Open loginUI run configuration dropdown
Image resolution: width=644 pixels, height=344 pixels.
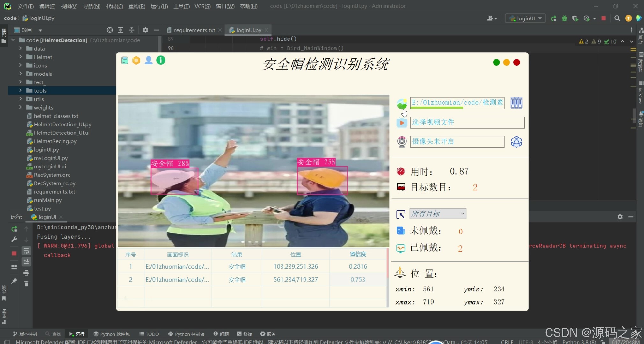(x=526, y=18)
